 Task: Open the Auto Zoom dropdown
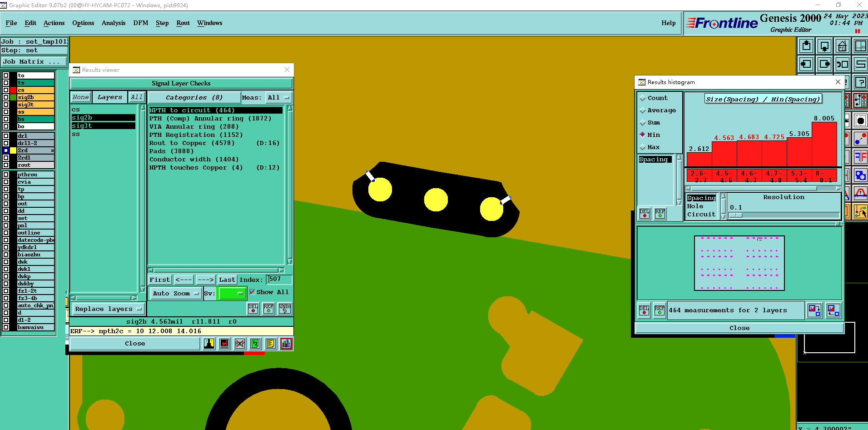[x=175, y=294]
